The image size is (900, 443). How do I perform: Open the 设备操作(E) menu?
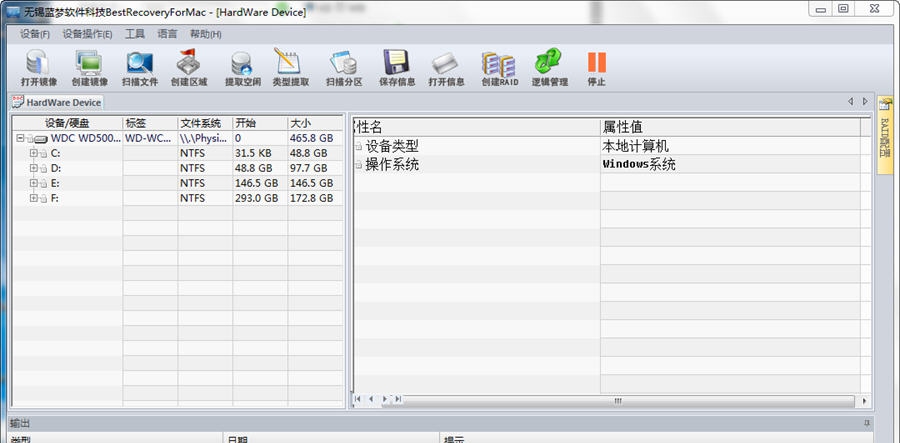[87, 34]
